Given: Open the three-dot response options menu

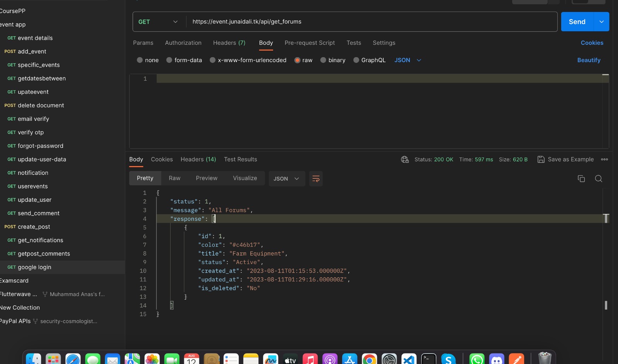Looking at the screenshot, I should click(x=604, y=159).
